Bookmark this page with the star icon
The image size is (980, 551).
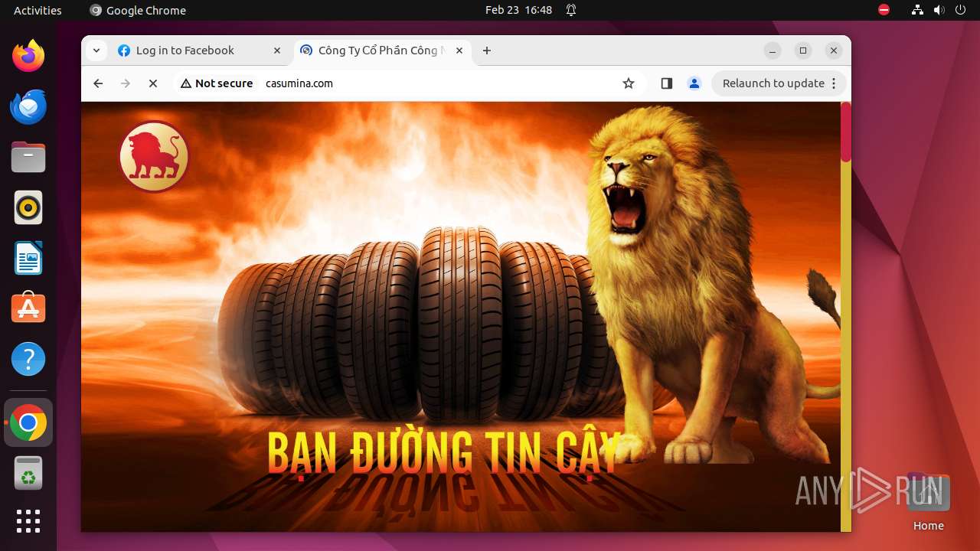pyautogui.click(x=629, y=83)
